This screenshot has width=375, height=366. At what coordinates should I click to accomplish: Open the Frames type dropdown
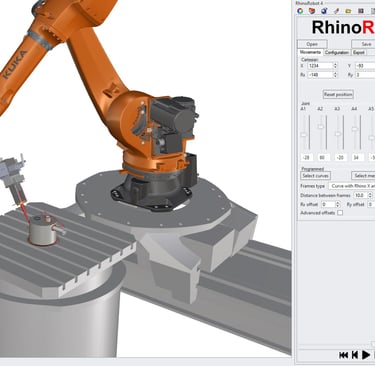click(352, 186)
